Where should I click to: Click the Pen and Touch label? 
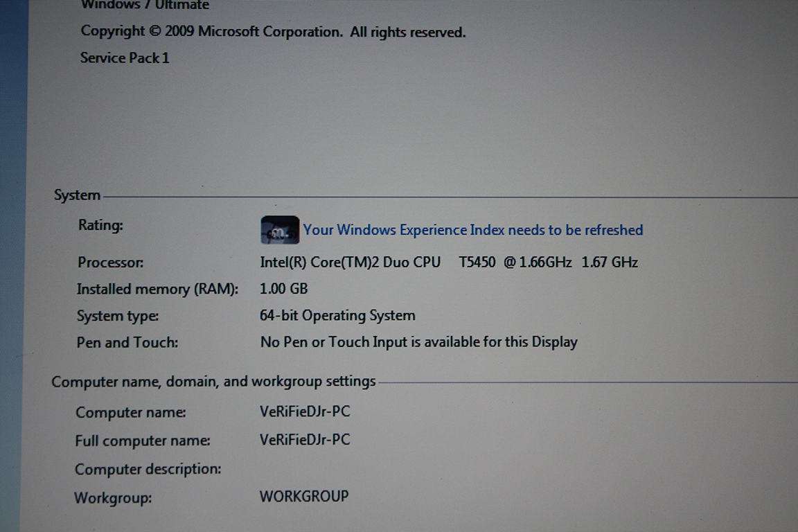pyautogui.click(x=127, y=343)
